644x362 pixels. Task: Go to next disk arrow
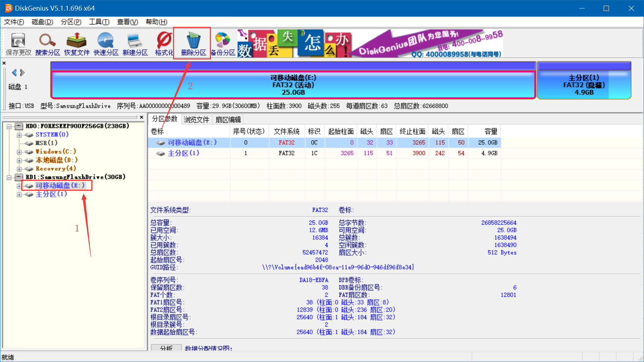point(22,73)
